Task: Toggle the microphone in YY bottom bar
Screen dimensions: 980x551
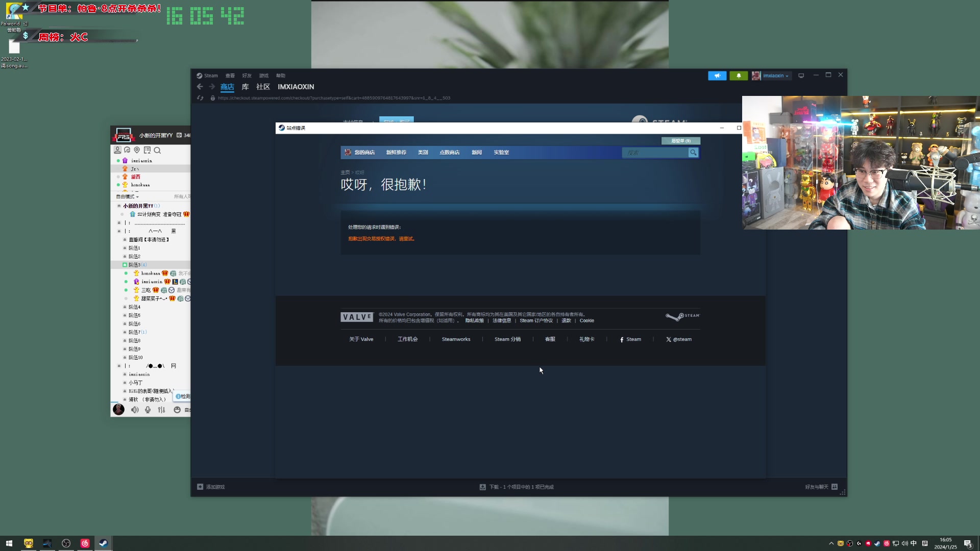Action: [148, 410]
